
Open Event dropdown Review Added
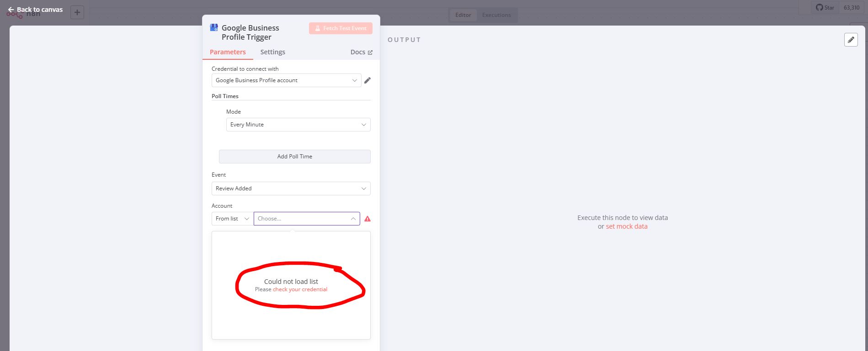click(291, 189)
